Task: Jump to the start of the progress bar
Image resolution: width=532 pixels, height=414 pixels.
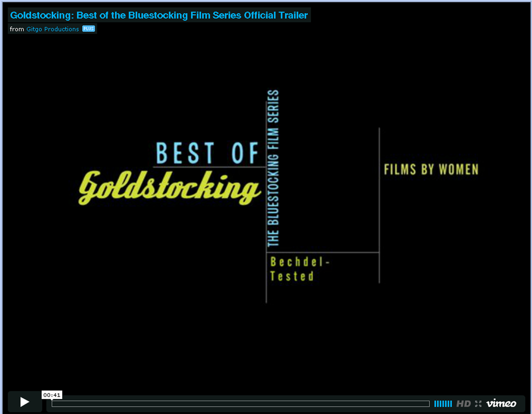Action: tap(53, 403)
